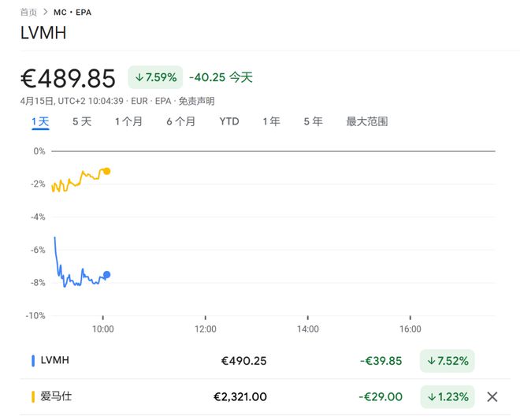The image size is (520, 420).
Task: Switch to the 1个月 time range
Action: [x=128, y=121]
